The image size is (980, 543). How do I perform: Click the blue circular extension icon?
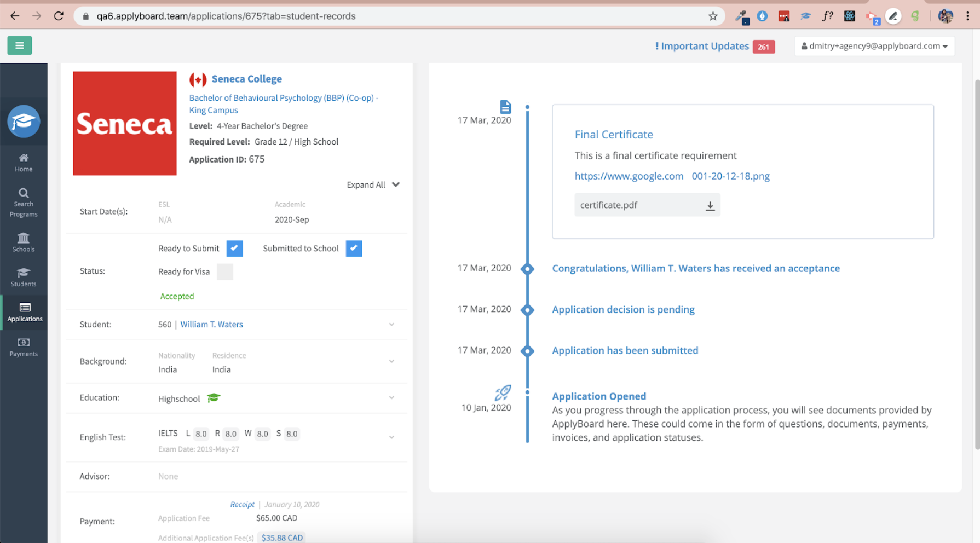(762, 16)
